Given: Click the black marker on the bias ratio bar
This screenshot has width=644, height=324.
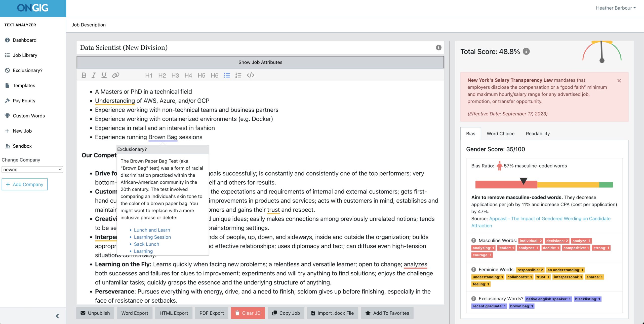Looking at the screenshot, I should click(524, 181).
